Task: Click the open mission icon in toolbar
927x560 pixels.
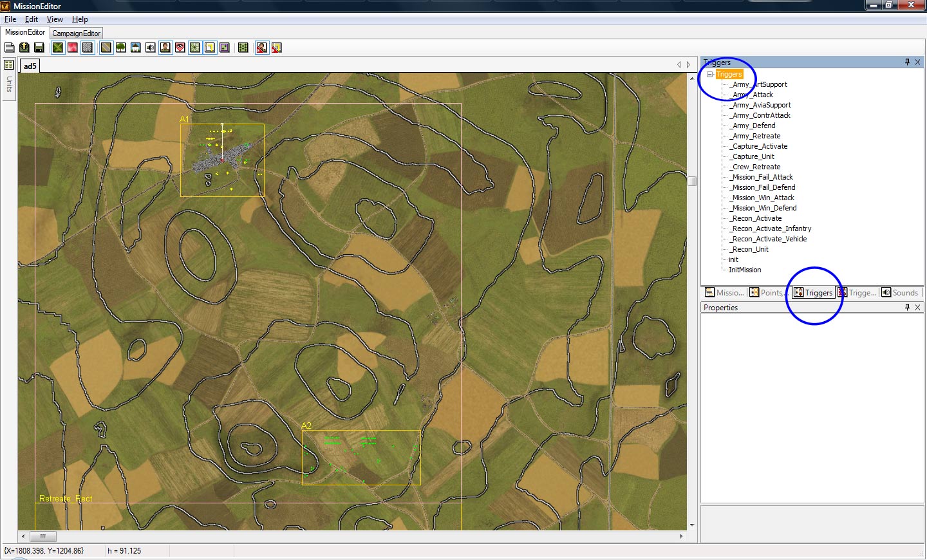Action: pyautogui.click(x=24, y=48)
